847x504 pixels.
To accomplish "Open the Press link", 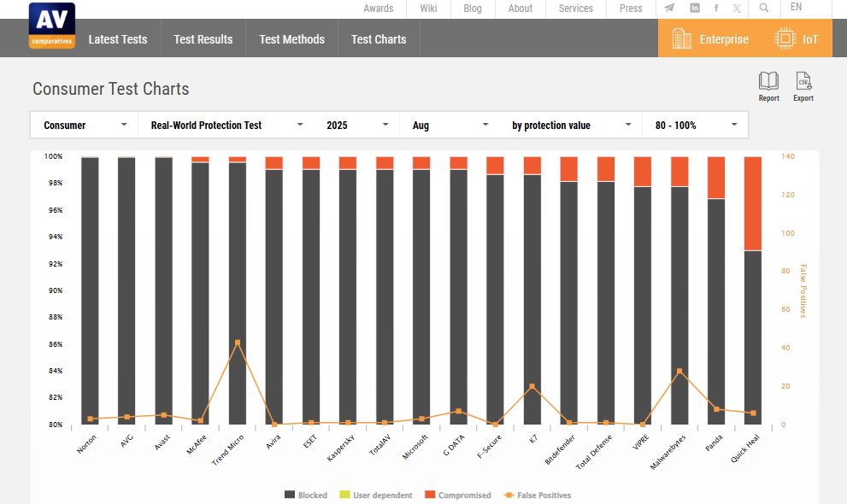I will pos(631,8).
